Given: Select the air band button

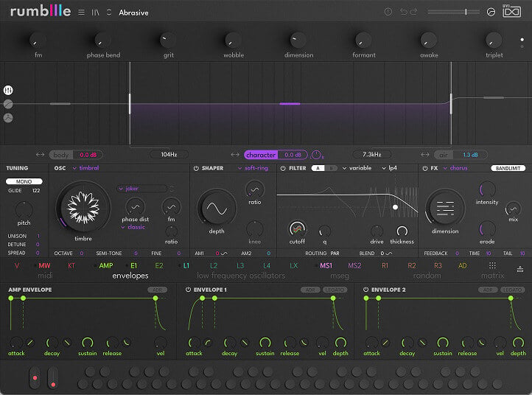Looking at the screenshot, I should pos(444,155).
